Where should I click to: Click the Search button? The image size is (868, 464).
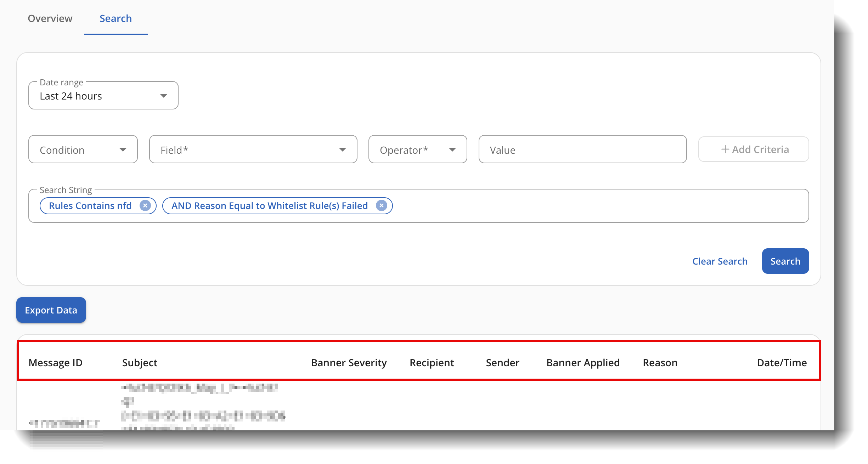pyautogui.click(x=785, y=261)
